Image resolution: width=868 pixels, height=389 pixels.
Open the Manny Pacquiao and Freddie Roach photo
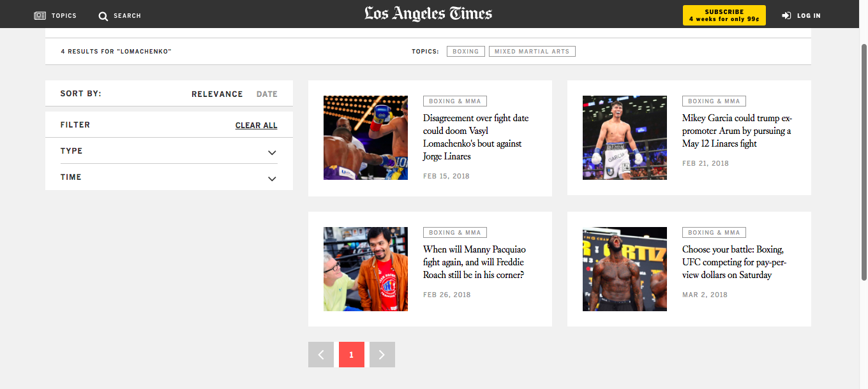(365, 269)
